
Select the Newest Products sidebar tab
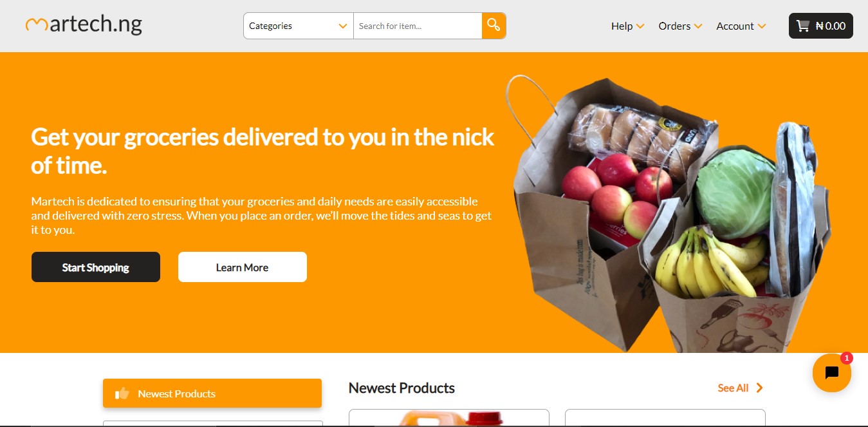[x=212, y=393]
